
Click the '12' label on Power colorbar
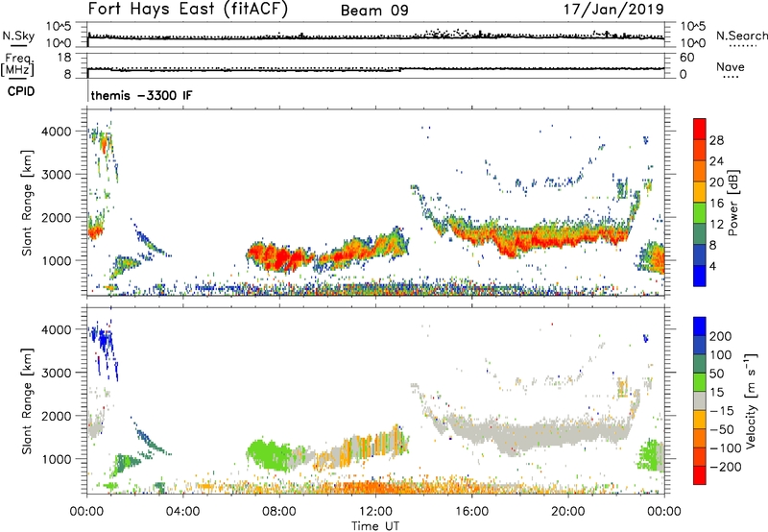(716, 224)
